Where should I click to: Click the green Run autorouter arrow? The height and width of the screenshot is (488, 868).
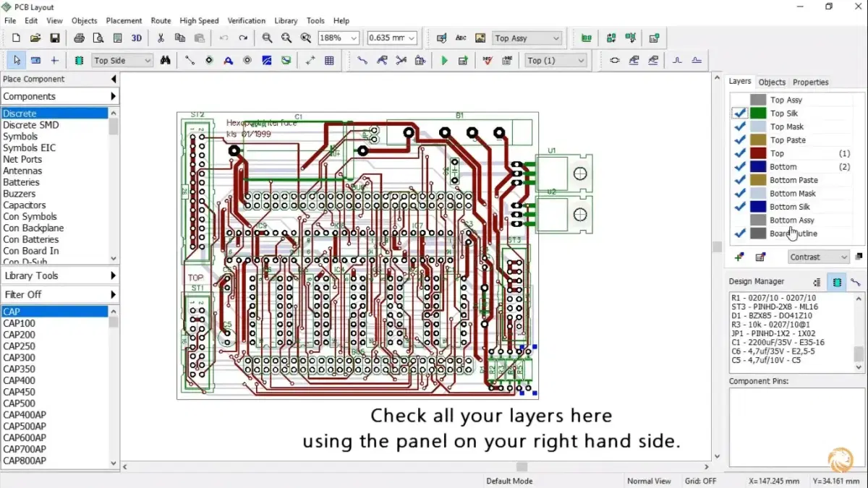click(444, 61)
